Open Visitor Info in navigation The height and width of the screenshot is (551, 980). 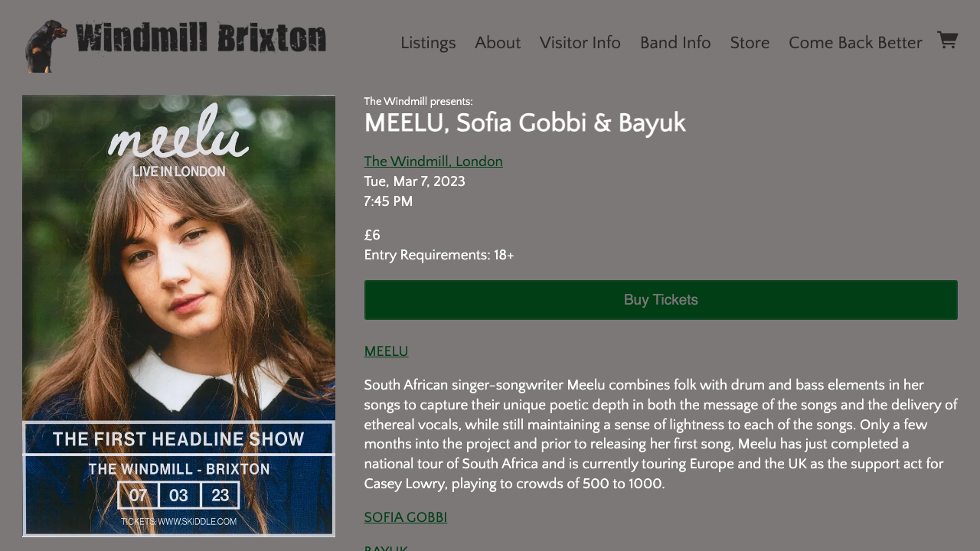pos(580,43)
